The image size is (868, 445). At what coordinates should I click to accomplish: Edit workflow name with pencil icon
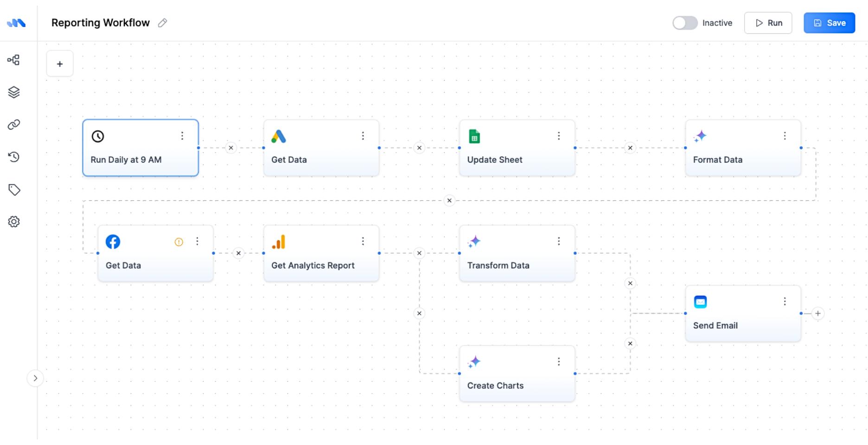(x=162, y=23)
